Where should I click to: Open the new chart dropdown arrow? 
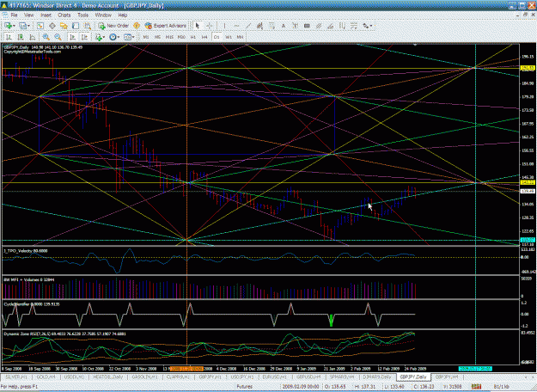(x=15, y=26)
